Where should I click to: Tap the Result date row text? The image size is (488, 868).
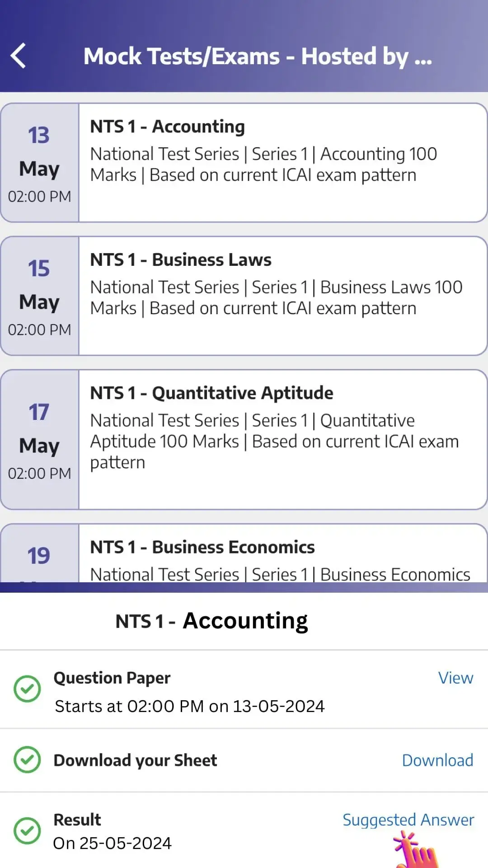click(112, 843)
